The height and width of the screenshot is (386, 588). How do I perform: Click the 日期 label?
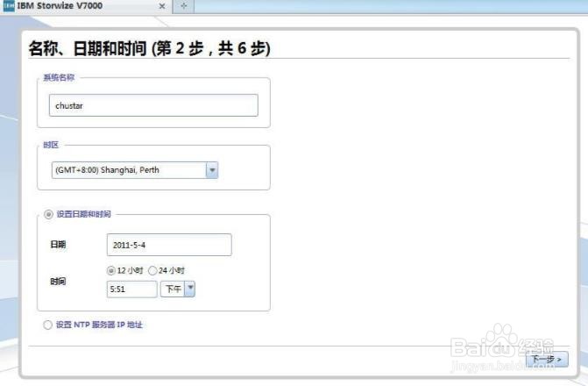click(58, 245)
